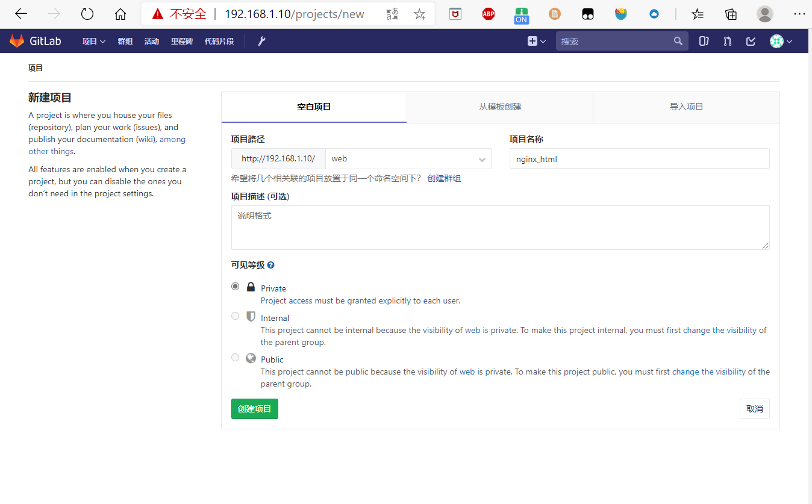The height and width of the screenshot is (504, 812).
Task: Open the browser profile avatar
Action: coord(765,14)
